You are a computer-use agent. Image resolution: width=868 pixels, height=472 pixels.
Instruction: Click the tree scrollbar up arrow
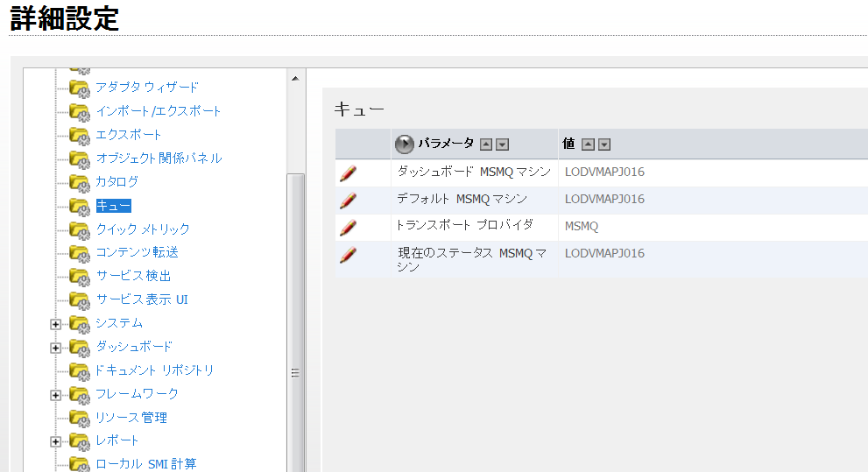(x=295, y=79)
